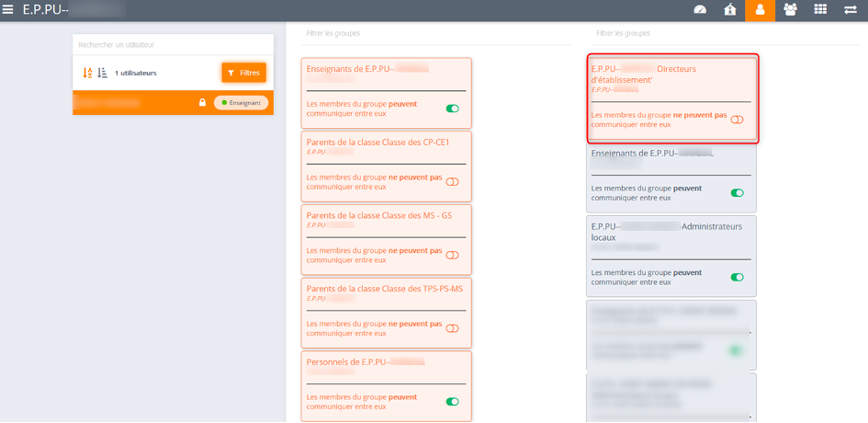The height and width of the screenshot is (423, 868).
Task: Toggle communication for Directeurs d'établissement group
Action: pyautogui.click(x=737, y=120)
